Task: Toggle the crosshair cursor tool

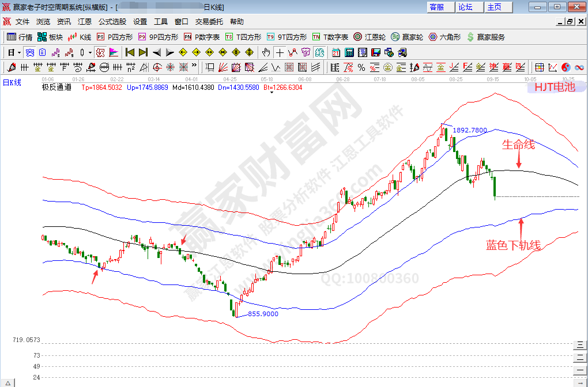Action: pos(280,52)
